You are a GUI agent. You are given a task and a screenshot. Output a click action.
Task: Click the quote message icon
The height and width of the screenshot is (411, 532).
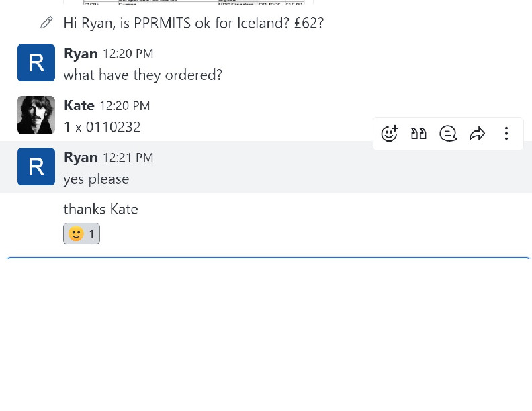419,134
